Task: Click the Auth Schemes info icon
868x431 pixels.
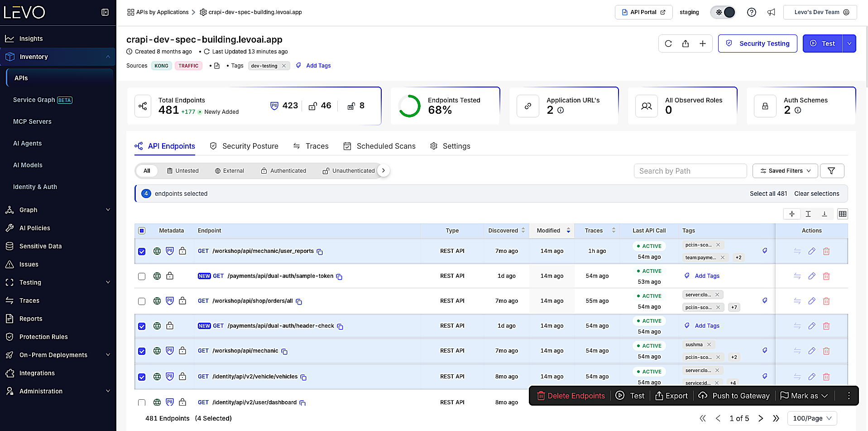Action: (798, 110)
